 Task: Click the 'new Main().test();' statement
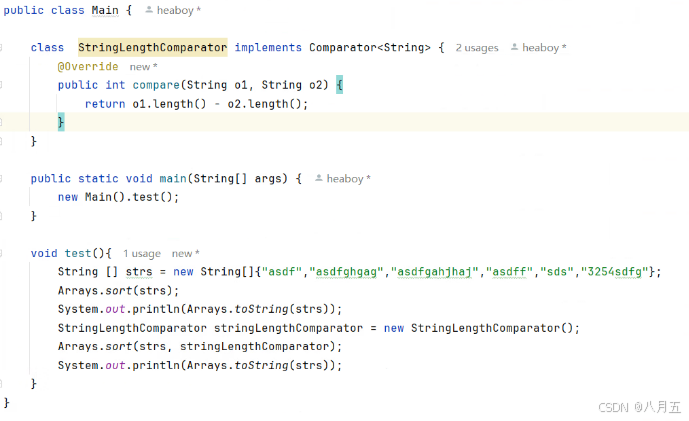coord(118,197)
